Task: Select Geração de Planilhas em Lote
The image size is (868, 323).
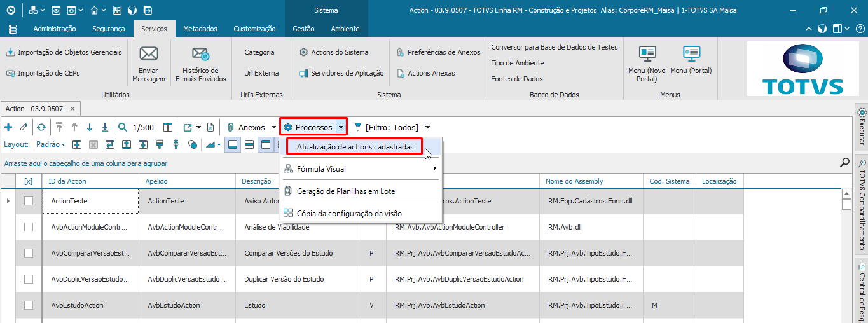Action: tap(346, 191)
